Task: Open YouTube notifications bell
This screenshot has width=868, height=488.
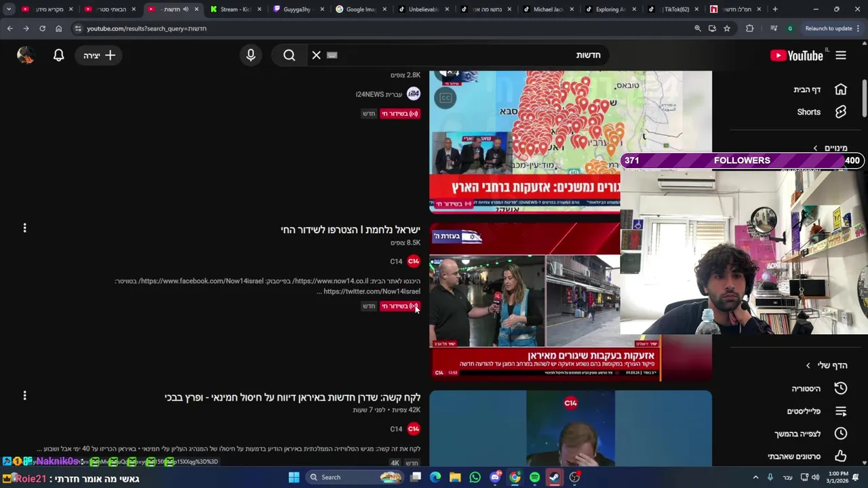Action: (59, 56)
